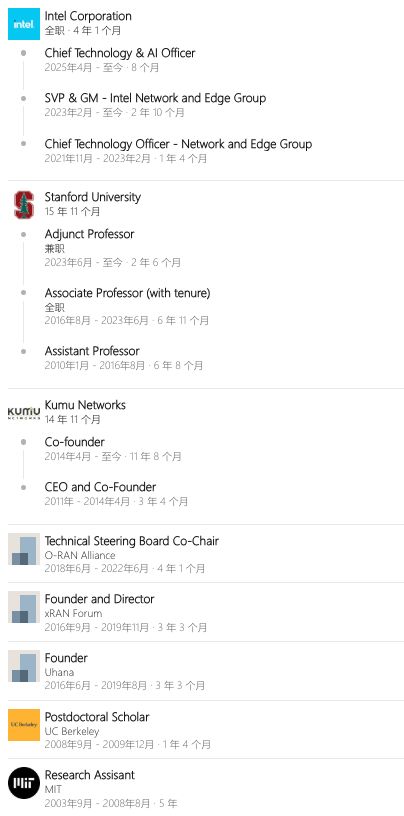Select Associate Professor (with tenure) entry

tap(128, 293)
